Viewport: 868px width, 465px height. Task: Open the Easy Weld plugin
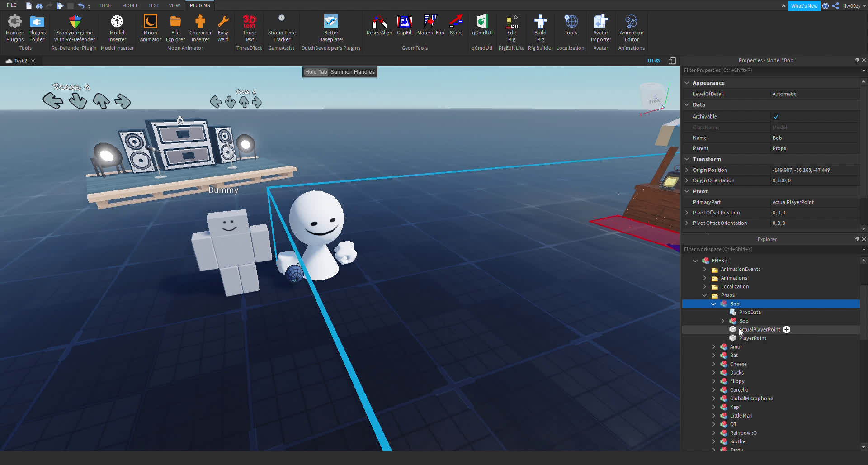pos(223,27)
